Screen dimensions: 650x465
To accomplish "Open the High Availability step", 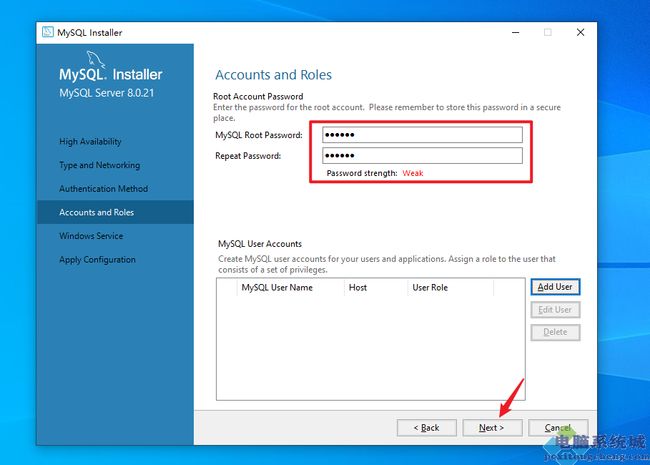I will pyautogui.click(x=90, y=142).
